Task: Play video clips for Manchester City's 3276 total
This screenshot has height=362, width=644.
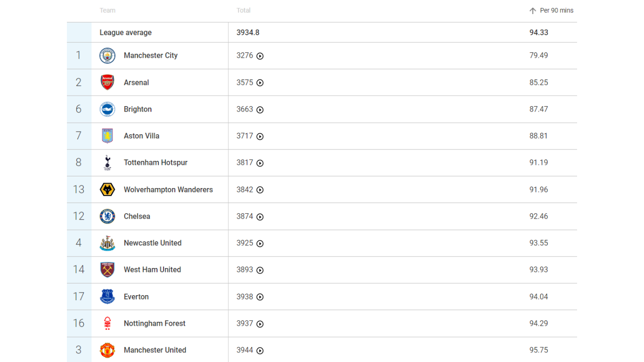Action: click(x=260, y=56)
